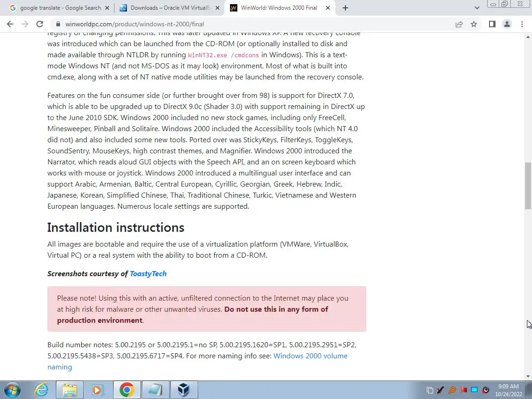This screenshot has width=532, height=399.
Task: Click the scrollbar down arrow
Action: coord(528,376)
